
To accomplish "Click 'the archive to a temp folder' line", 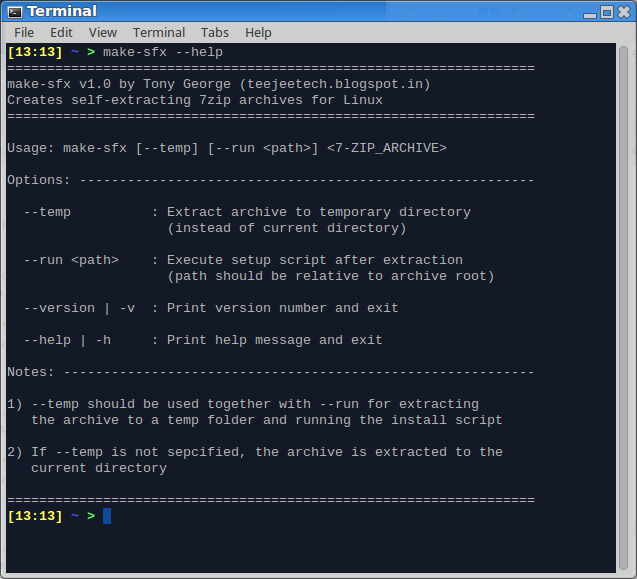I will coord(267,420).
